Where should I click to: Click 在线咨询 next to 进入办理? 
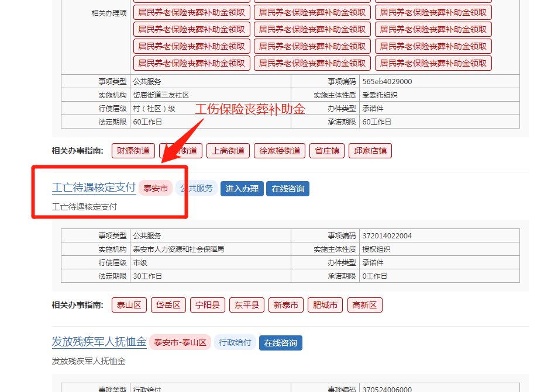pyautogui.click(x=288, y=189)
